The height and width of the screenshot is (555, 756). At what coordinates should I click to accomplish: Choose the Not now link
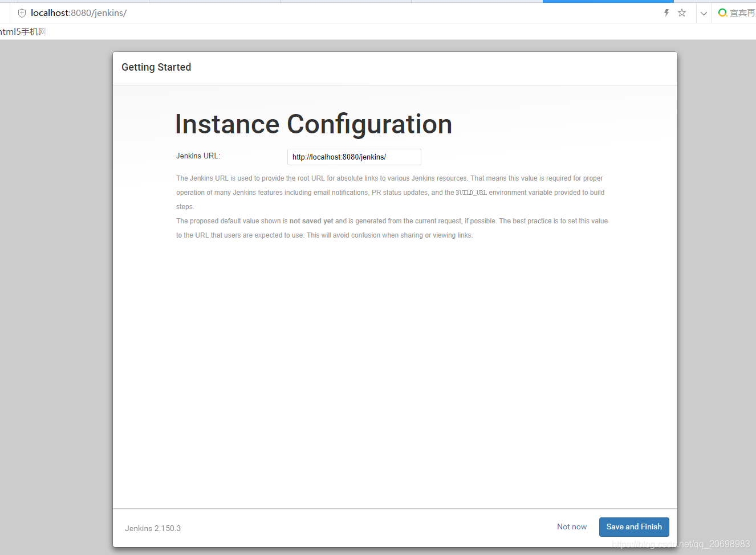(x=572, y=527)
